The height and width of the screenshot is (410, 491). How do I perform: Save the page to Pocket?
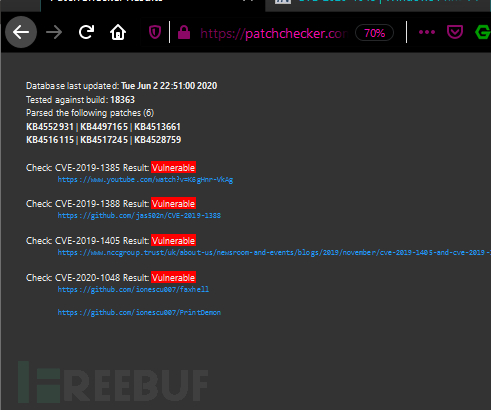click(455, 32)
